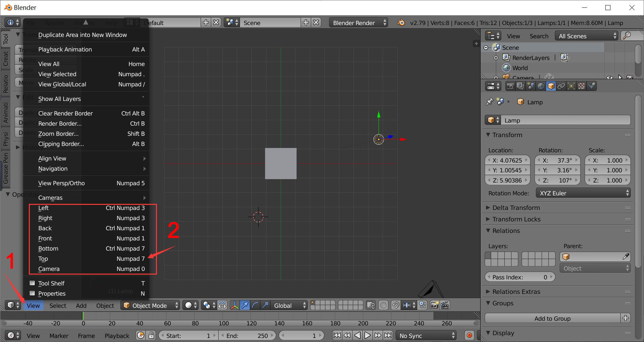Open the Object properties tab (orange cube)
Screen dimensions: 644x342
(x=551, y=86)
